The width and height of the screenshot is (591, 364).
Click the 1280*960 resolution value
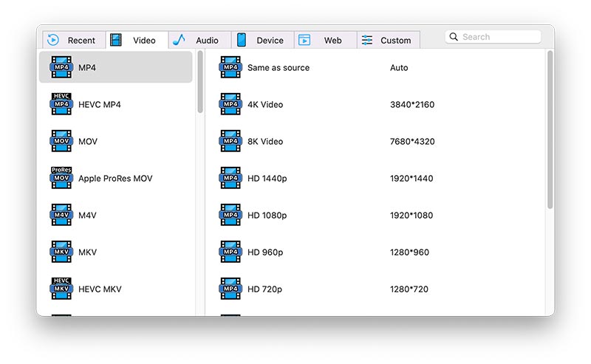coord(410,252)
